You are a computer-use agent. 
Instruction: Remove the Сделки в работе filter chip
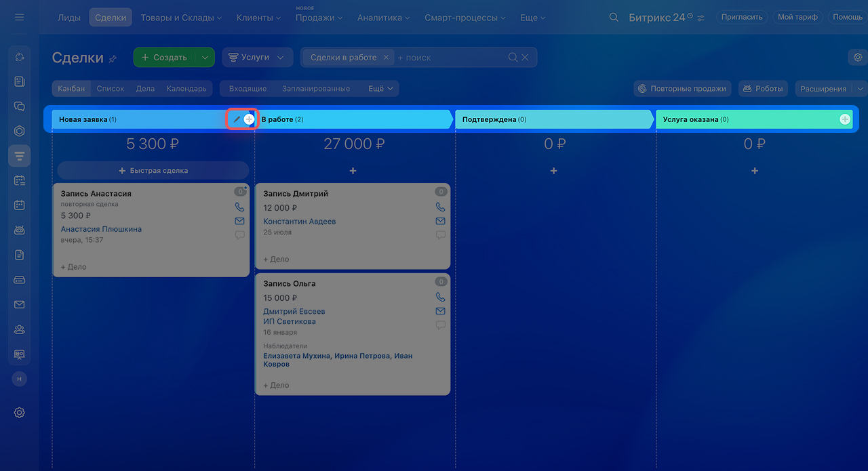pyautogui.click(x=386, y=58)
